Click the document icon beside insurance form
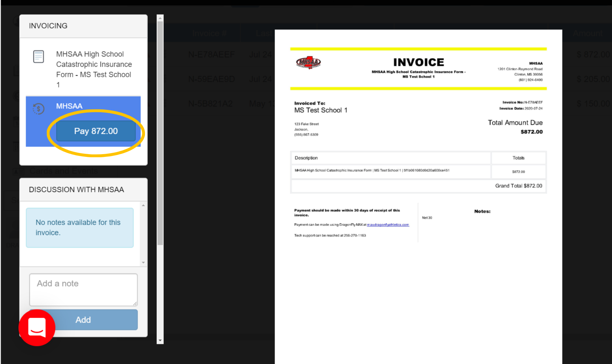This screenshot has width=612, height=364. click(38, 56)
